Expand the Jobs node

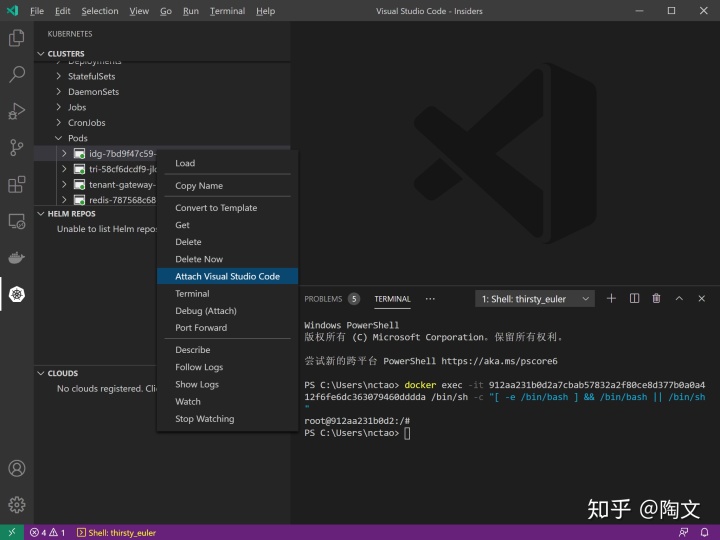pos(58,107)
